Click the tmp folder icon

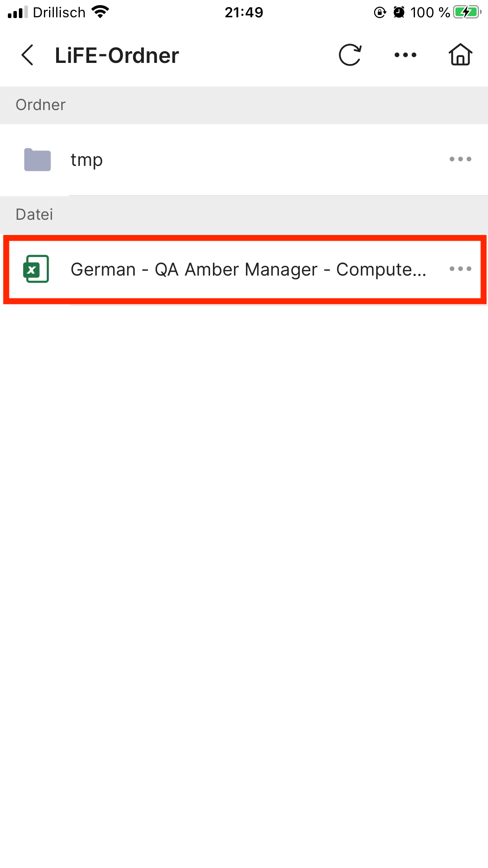[x=37, y=160]
